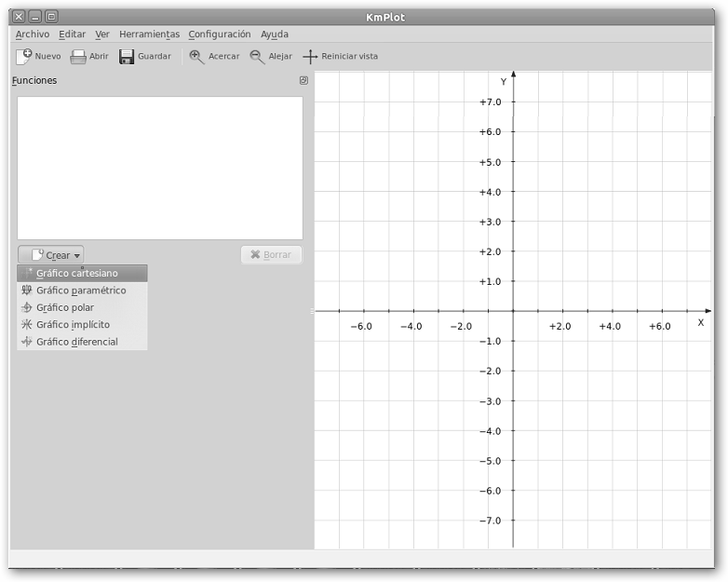This screenshot has width=728, height=582.
Task: Open the Archivo menu
Action: [x=33, y=34]
